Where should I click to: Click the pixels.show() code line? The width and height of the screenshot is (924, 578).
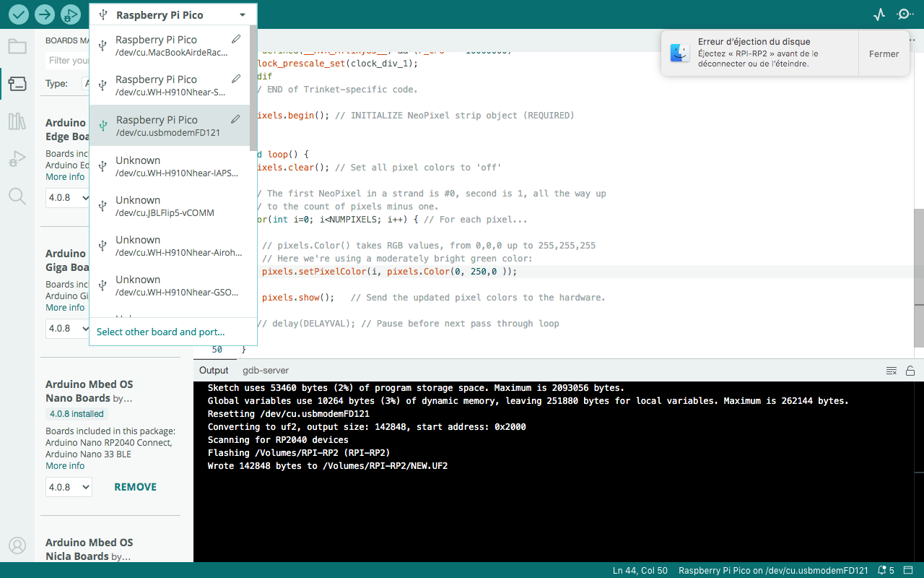298,298
